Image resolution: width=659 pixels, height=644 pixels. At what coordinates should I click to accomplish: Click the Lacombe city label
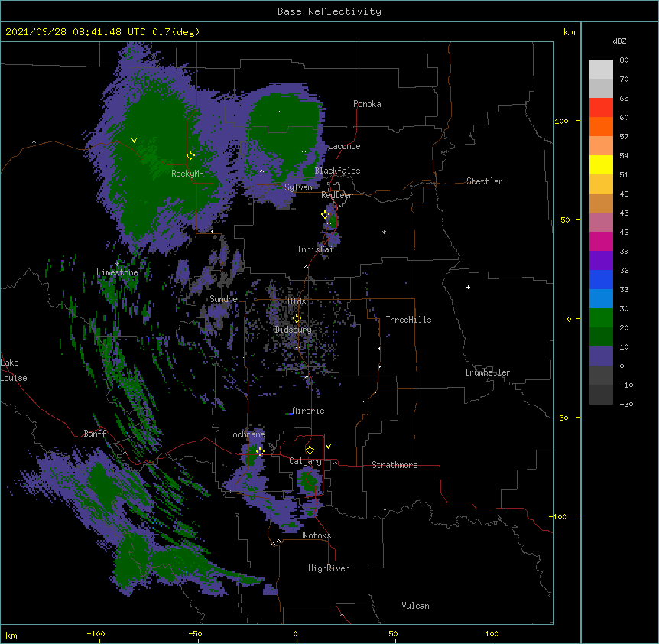pyautogui.click(x=344, y=146)
